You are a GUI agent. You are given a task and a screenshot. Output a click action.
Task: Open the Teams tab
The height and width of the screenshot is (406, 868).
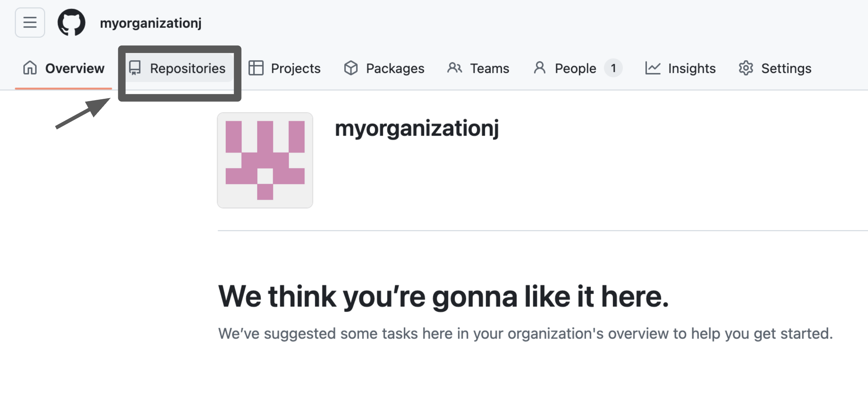478,68
